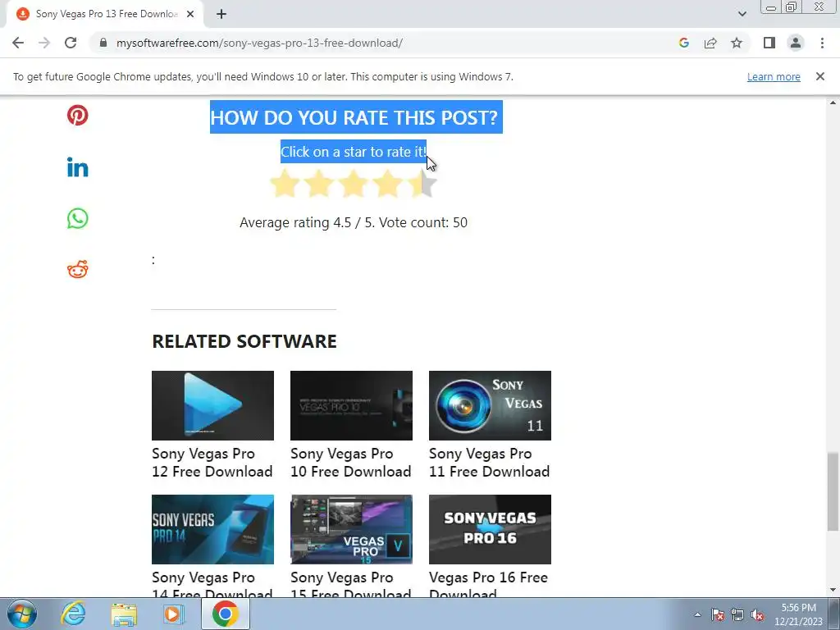Viewport: 840px width, 630px height.
Task: Follow the Sony Vegas Pro 11 Free Download link
Action: coord(490,463)
